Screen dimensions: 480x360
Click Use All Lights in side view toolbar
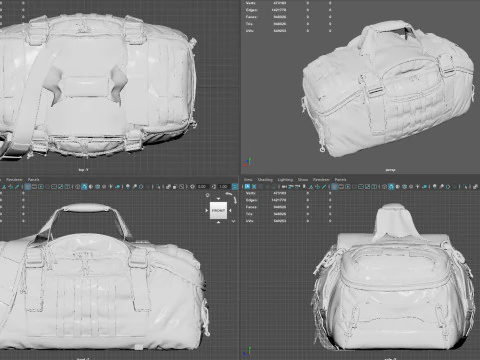(417, 187)
